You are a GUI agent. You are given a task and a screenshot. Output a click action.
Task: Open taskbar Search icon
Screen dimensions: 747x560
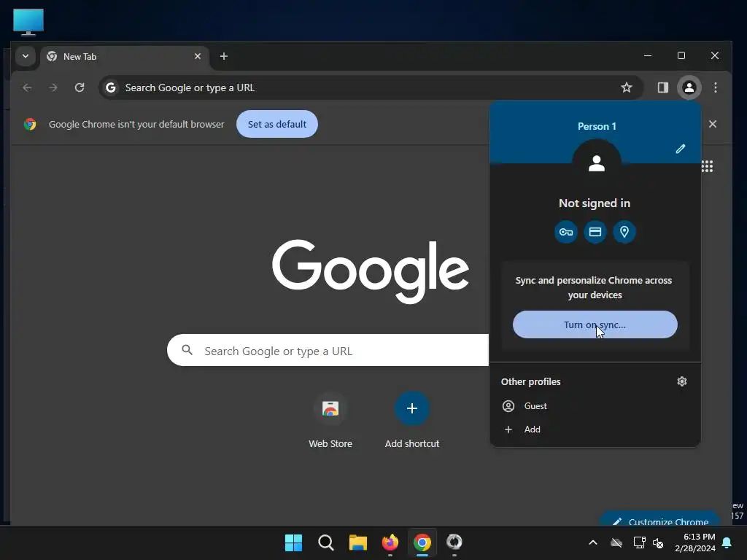tap(326, 542)
